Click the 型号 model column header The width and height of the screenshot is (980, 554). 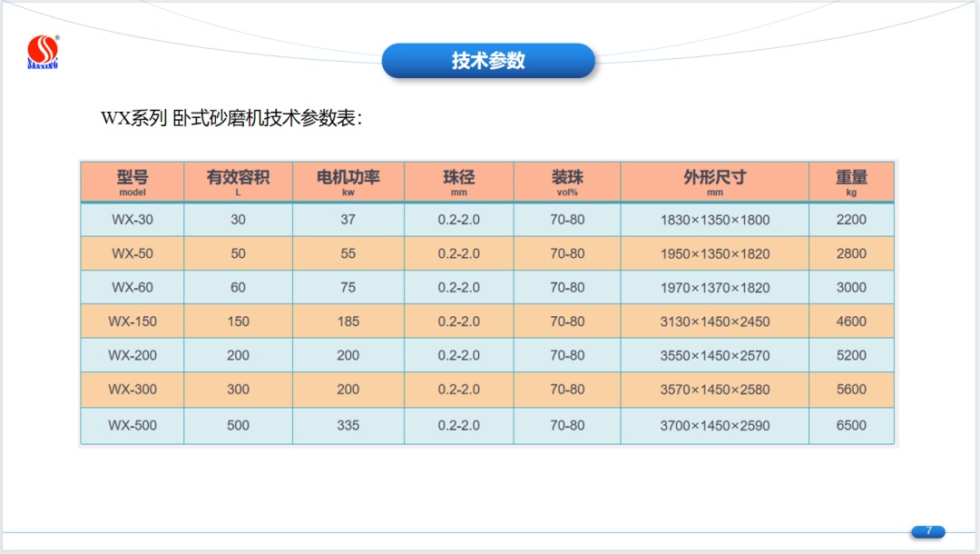tap(132, 182)
